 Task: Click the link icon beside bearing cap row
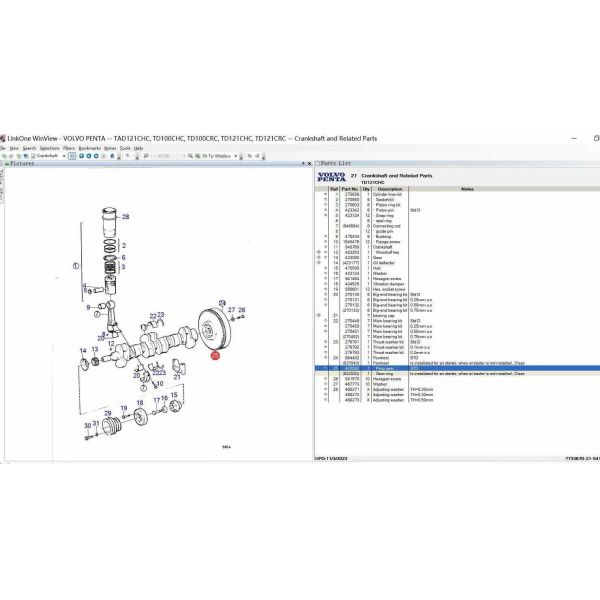tap(319, 316)
